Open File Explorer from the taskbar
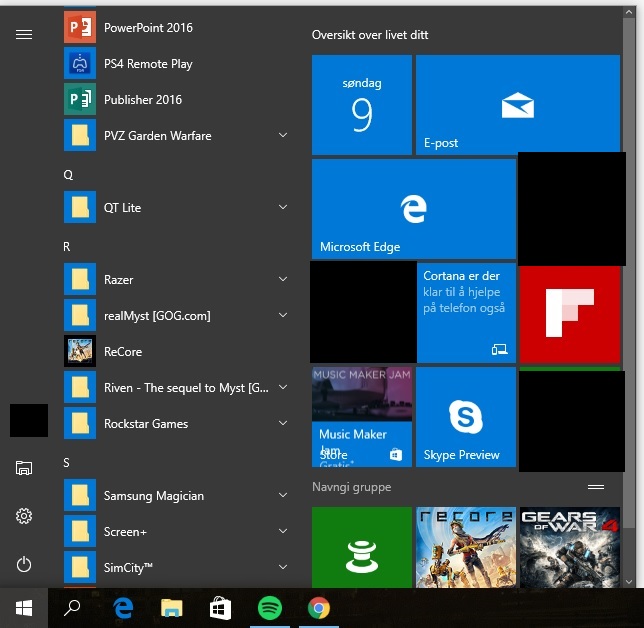This screenshot has height=628, width=644. (x=172, y=608)
